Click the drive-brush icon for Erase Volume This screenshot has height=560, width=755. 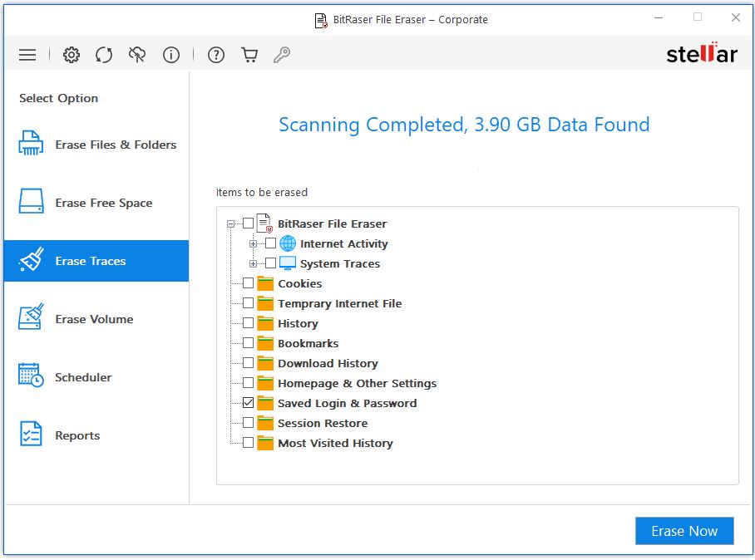(32, 317)
